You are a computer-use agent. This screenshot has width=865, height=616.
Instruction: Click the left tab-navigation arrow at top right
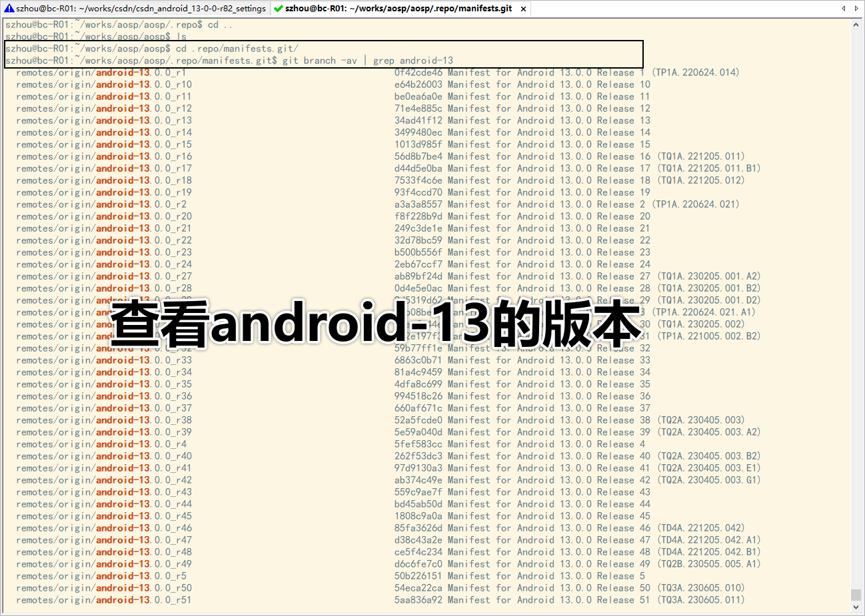point(842,9)
